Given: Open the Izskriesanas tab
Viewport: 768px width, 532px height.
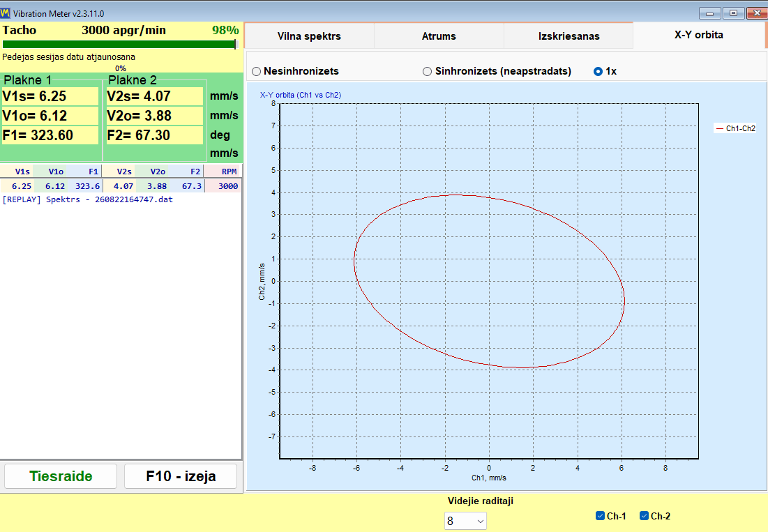Looking at the screenshot, I should 569,36.
